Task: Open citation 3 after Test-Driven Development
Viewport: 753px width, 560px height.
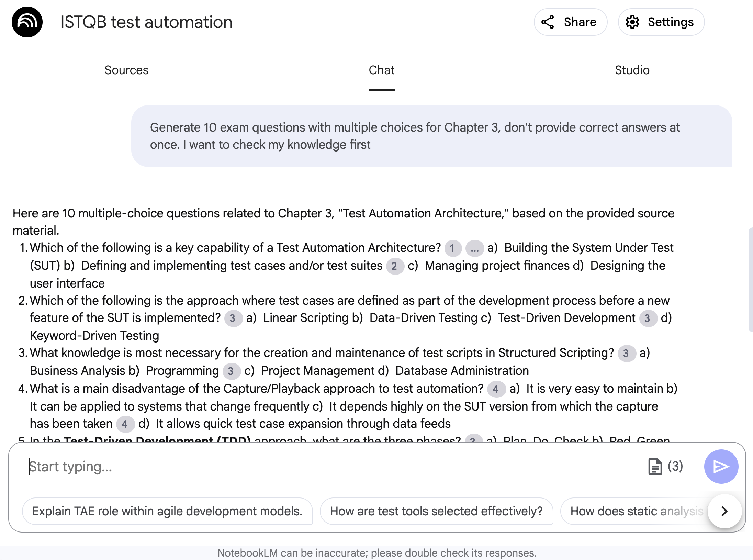Action: tap(648, 318)
